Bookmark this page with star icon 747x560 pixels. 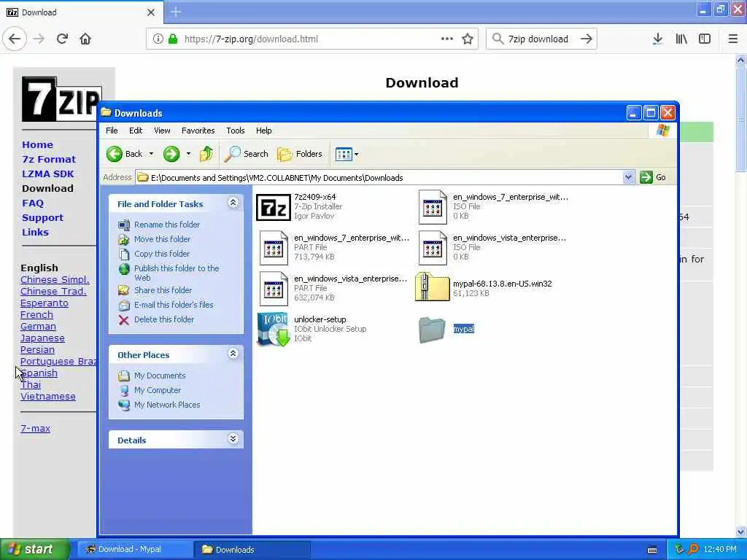point(468,39)
